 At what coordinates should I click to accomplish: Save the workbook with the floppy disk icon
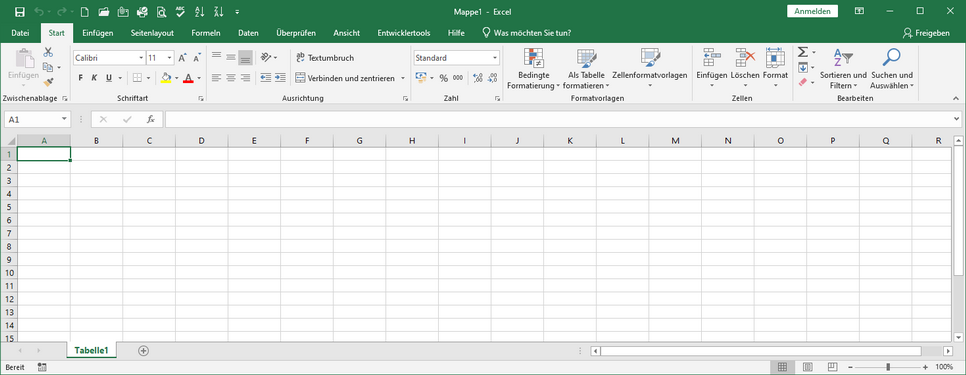[x=19, y=12]
